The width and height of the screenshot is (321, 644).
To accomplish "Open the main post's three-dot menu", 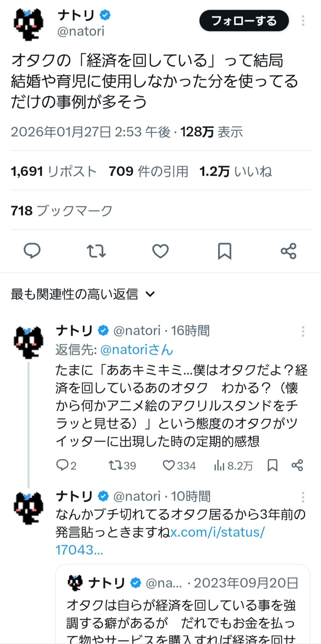I will click(x=303, y=21).
